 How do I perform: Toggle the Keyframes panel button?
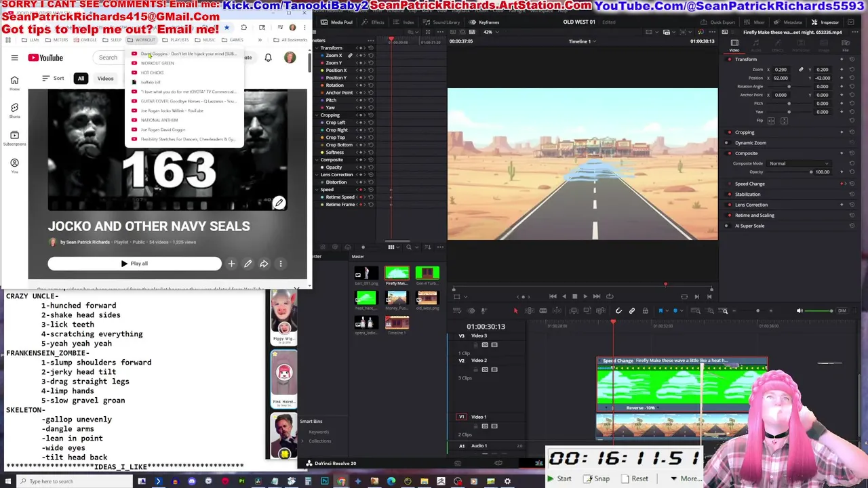[x=484, y=22]
